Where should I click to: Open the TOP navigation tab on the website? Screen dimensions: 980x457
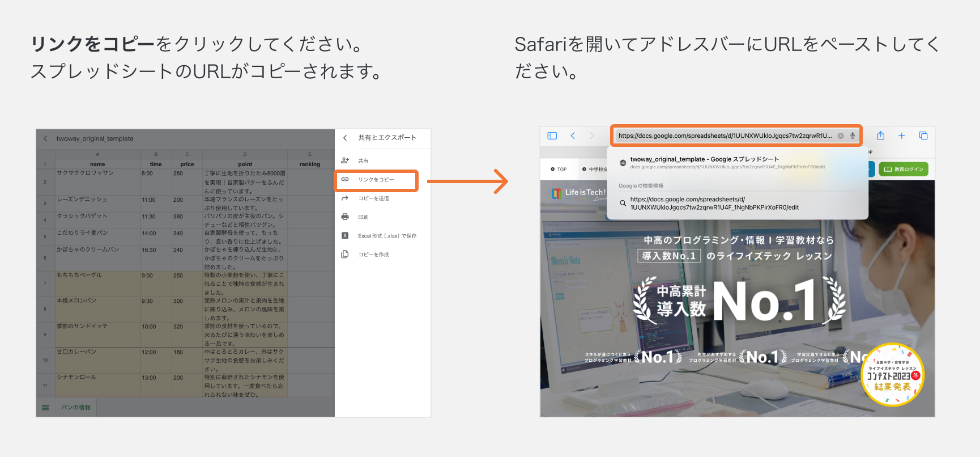tap(559, 170)
